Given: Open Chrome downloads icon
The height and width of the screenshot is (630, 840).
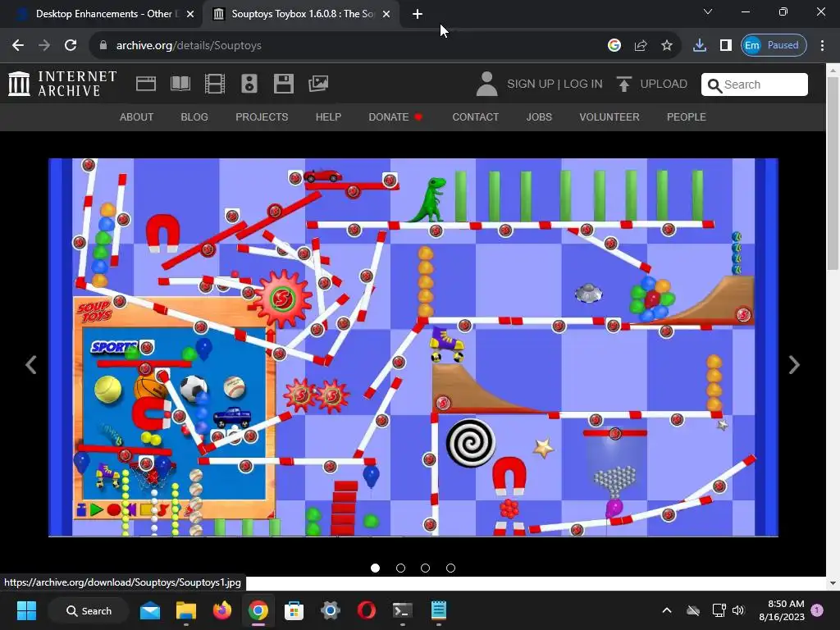Looking at the screenshot, I should pyautogui.click(x=699, y=45).
